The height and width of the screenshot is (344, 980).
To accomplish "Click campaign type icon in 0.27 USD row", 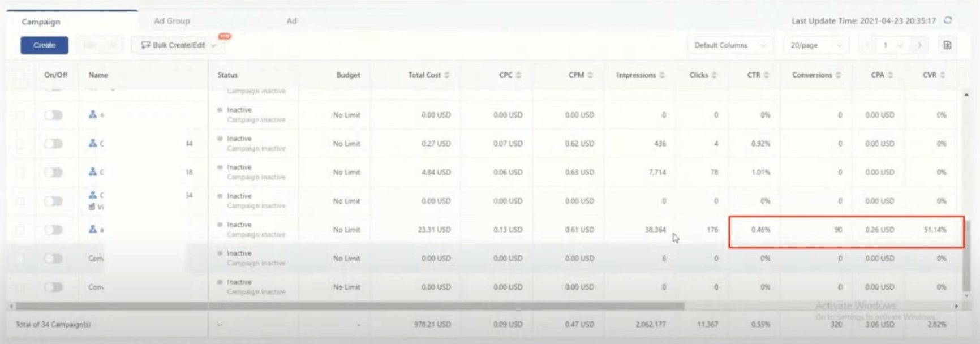I will pyautogui.click(x=93, y=143).
